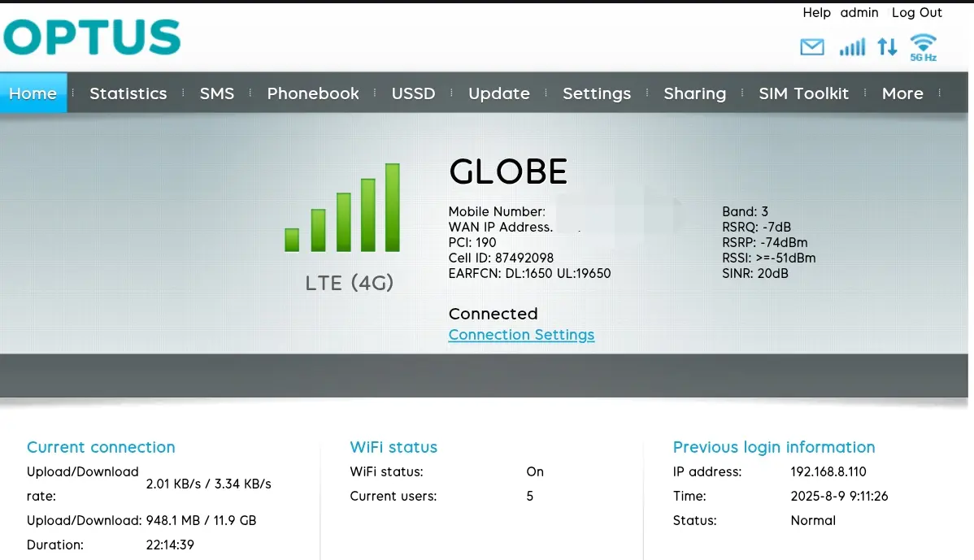Open the SMS menu tab
This screenshot has width=974, height=560.
point(217,93)
